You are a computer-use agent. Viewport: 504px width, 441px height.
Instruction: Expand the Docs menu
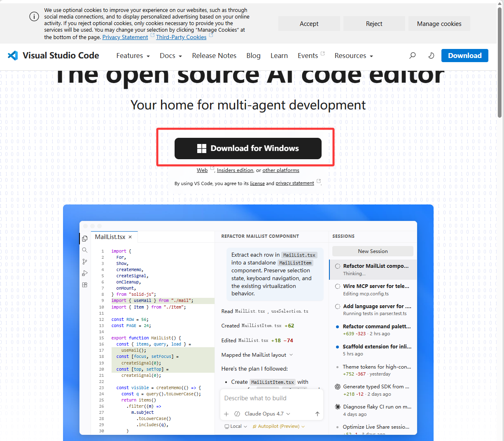[x=171, y=56]
